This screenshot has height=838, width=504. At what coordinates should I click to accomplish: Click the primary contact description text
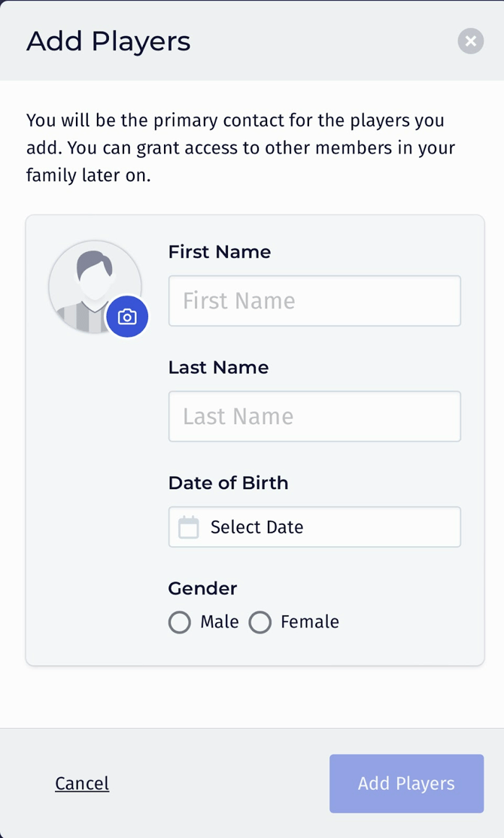[x=241, y=147]
